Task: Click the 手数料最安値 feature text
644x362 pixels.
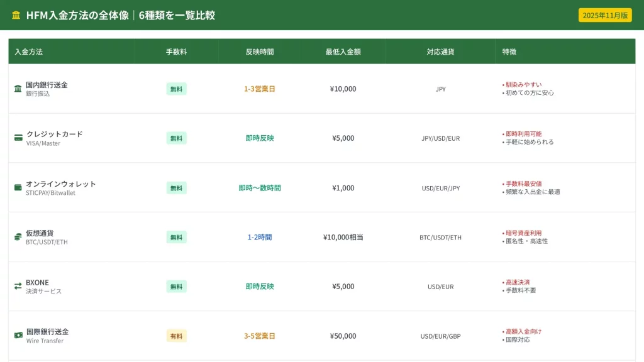Action: click(x=523, y=184)
